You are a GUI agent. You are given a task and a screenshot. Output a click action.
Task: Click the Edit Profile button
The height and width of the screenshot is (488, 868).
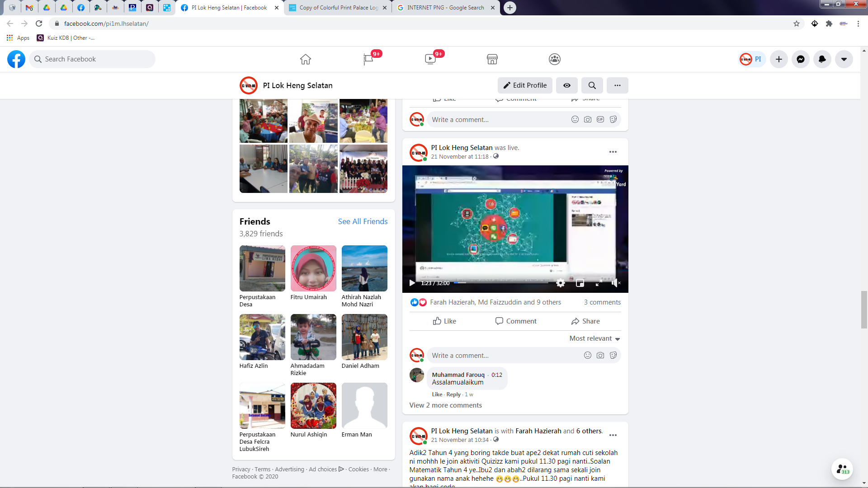coord(525,85)
